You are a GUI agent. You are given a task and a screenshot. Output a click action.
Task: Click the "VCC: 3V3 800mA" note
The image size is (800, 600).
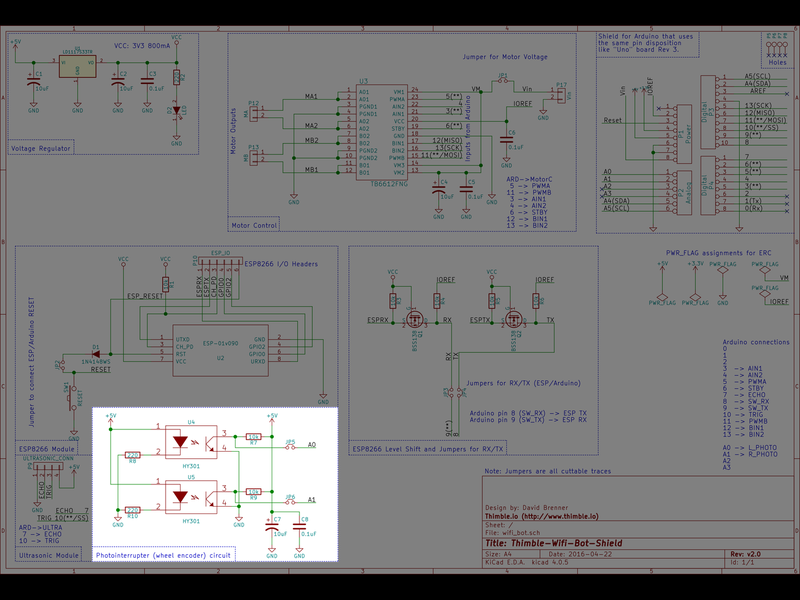(x=142, y=45)
